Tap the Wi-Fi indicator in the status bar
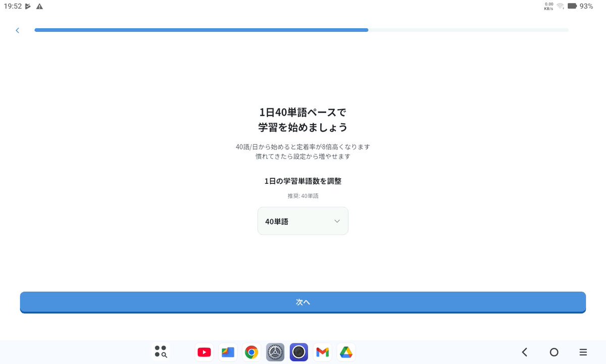 click(x=560, y=7)
